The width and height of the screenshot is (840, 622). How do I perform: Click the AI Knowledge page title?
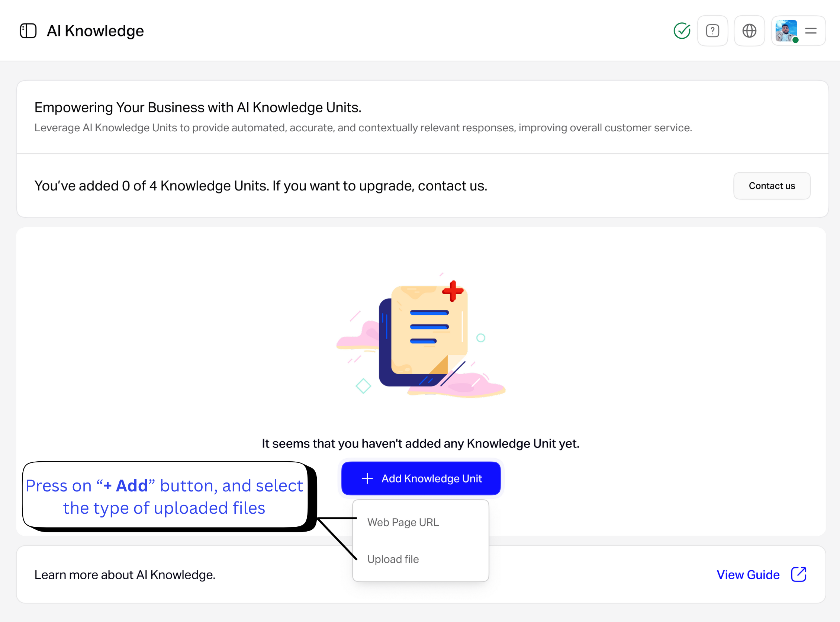[x=95, y=31]
